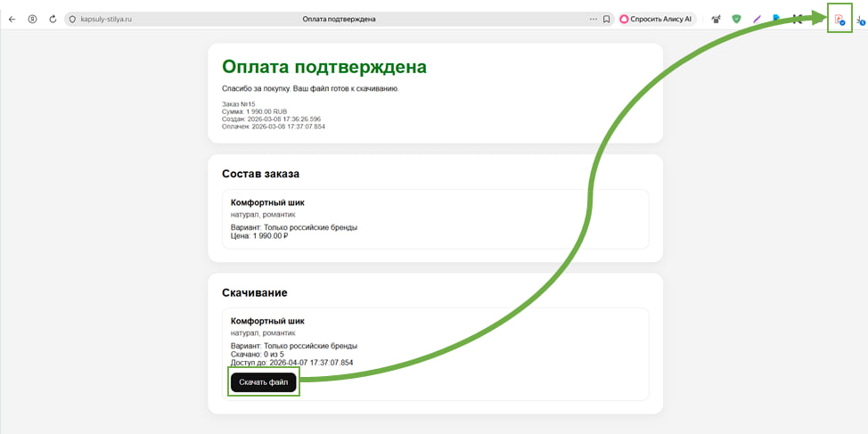Viewport: 868px width, 434px height.
Task: Bookmark this page with the bookmark icon
Action: point(606,19)
